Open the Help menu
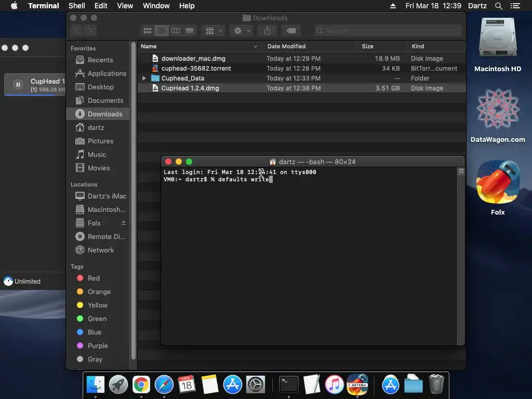 [x=187, y=6]
